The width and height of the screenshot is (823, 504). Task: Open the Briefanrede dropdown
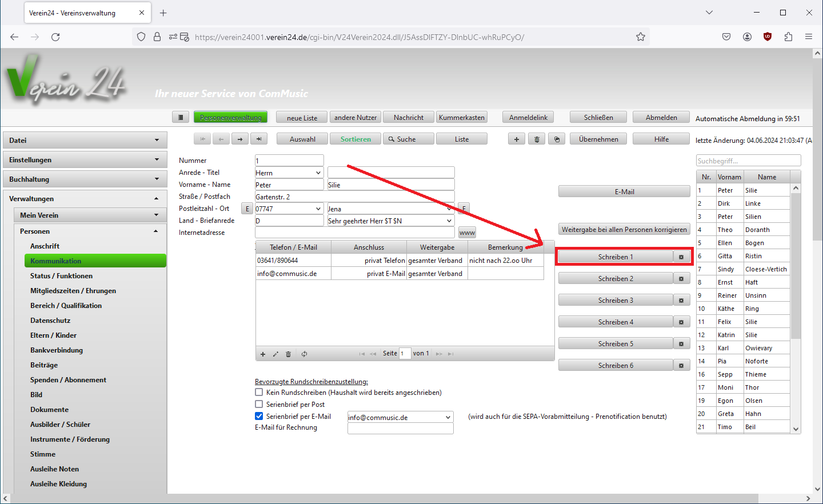[391, 221]
